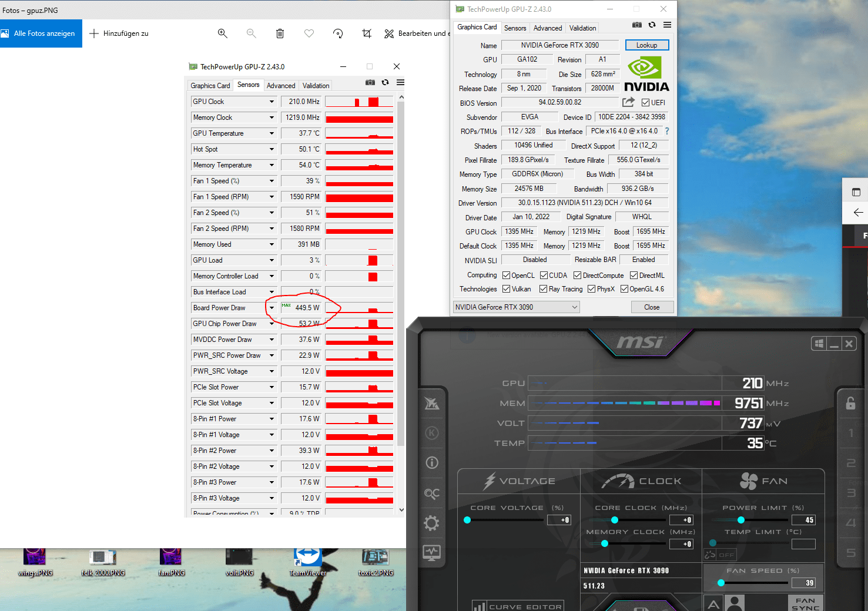Click the Power Limit slider handle

coord(741,520)
